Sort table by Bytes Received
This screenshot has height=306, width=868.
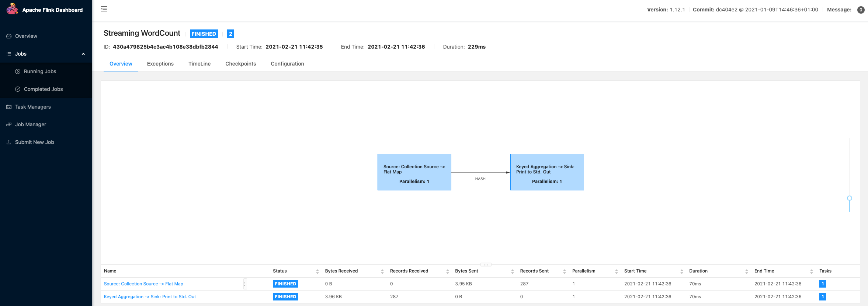click(x=382, y=271)
